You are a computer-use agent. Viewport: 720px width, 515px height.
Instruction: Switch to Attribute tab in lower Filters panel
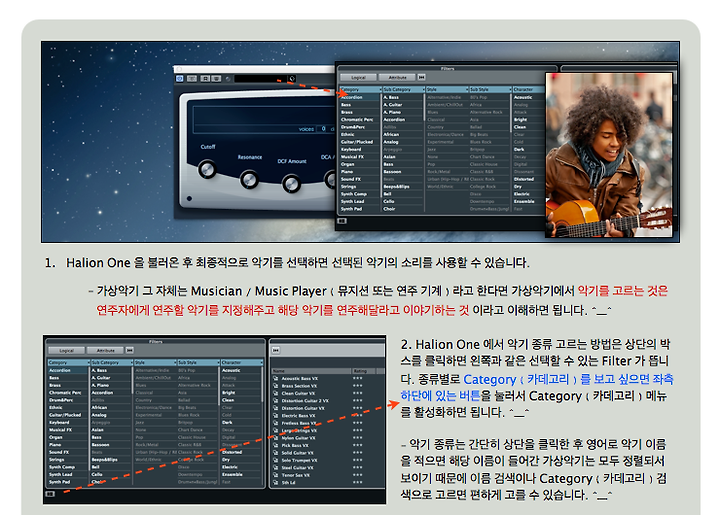pos(106,350)
